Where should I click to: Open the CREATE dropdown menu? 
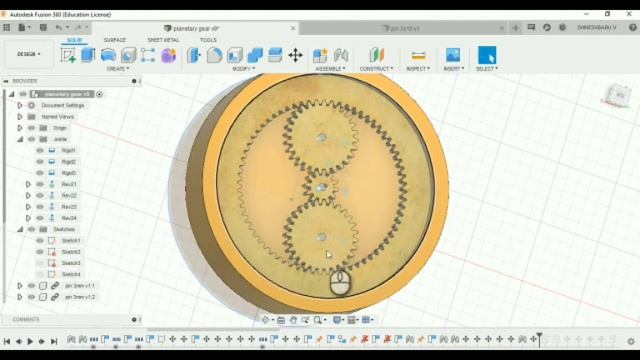point(118,69)
